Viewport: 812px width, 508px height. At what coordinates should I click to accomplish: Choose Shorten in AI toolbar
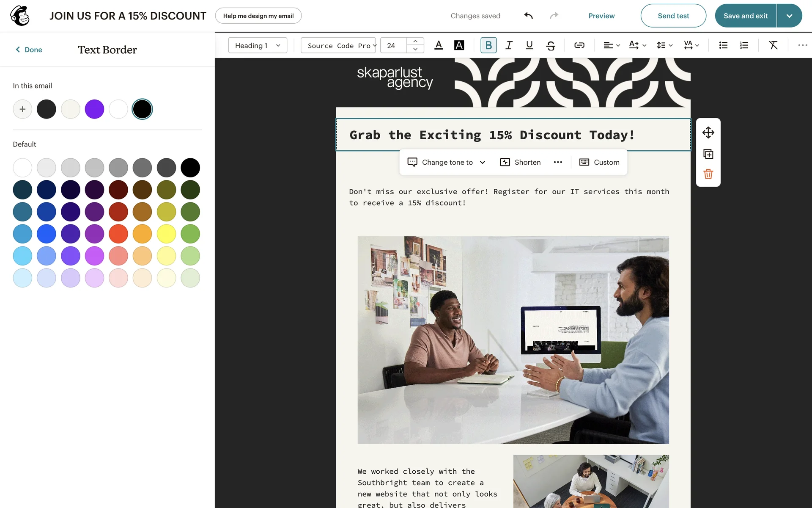tap(520, 162)
